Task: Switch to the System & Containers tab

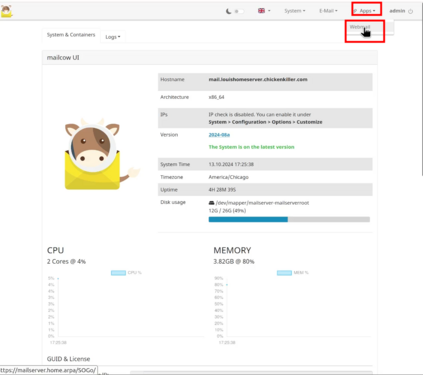Action: 71,35
